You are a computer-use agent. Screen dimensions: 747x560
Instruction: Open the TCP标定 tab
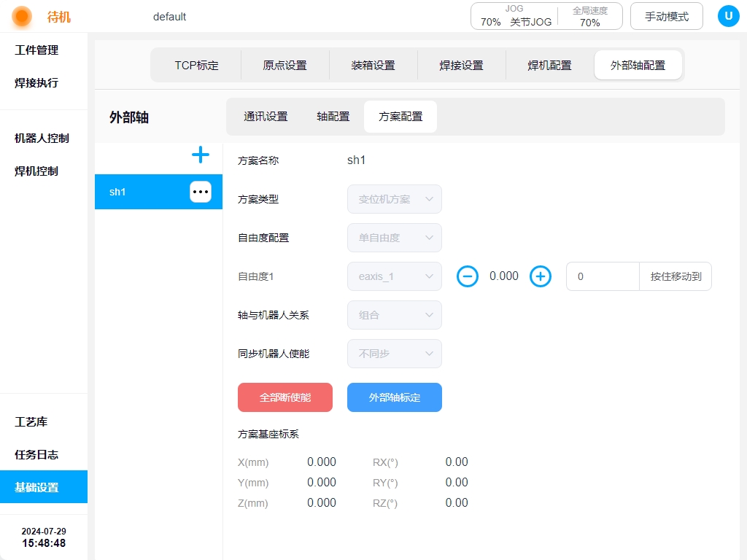pos(196,65)
